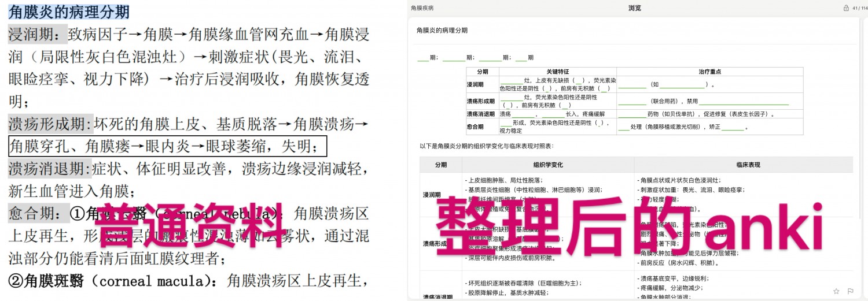Image resolution: width=868 pixels, height=301 pixels.
Task: Click highlighted 溃疡消退期 heading in left document
Action: click(50, 169)
